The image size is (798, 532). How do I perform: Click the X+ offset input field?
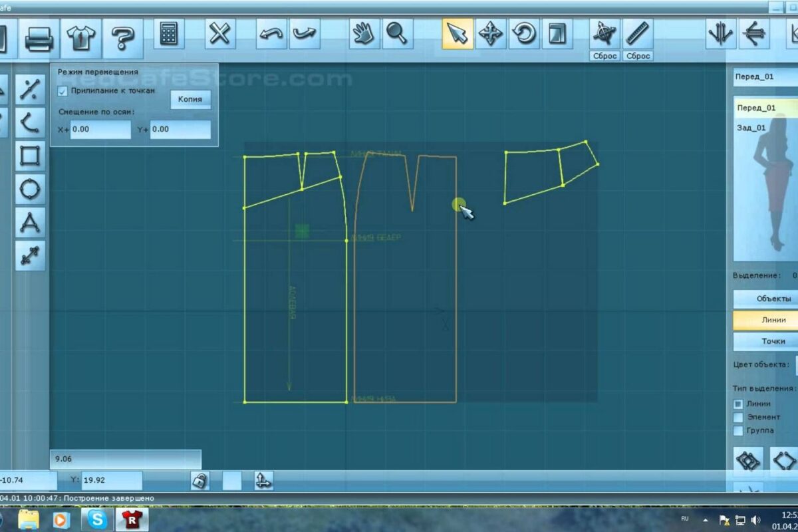[x=100, y=130]
